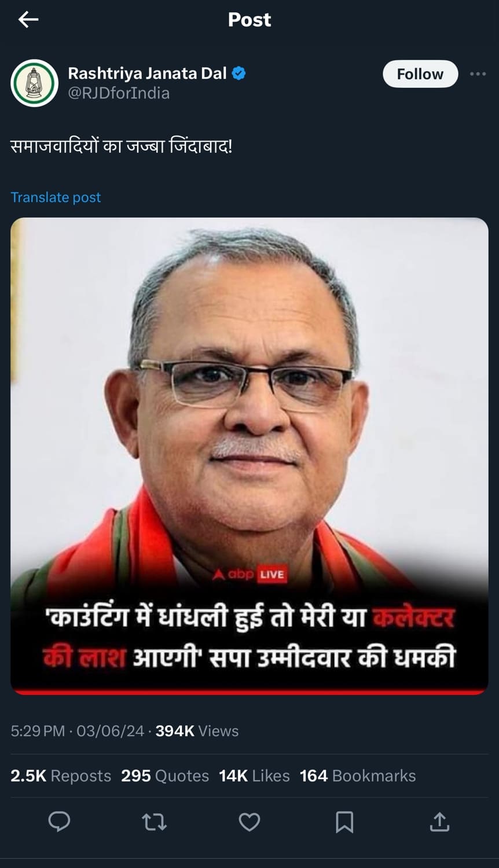499x868 pixels.
Task: Show the 295 Quotes list
Action: pyautogui.click(x=165, y=775)
